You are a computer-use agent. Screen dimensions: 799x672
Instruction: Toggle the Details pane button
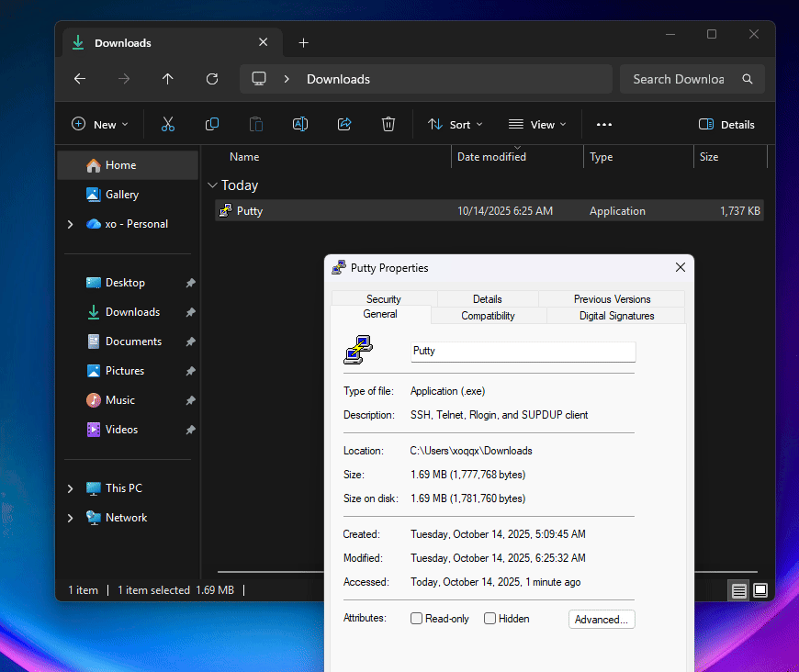point(726,124)
